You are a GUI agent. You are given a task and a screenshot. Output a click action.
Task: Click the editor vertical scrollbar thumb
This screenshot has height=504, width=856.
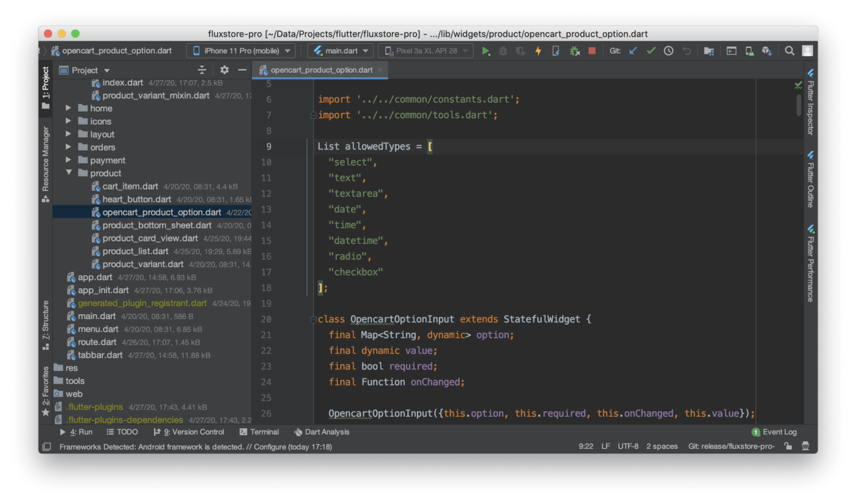799,104
